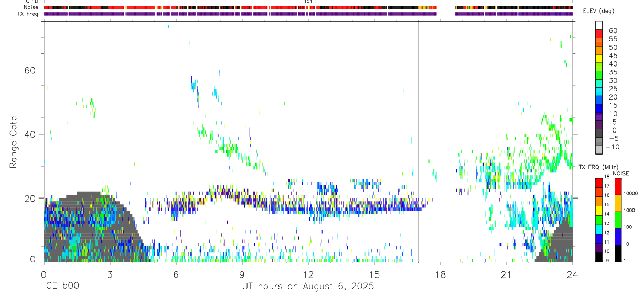The image size is (644, 297).
Task: Select the light gray ELEV swatch below -10
Action: click(599, 150)
